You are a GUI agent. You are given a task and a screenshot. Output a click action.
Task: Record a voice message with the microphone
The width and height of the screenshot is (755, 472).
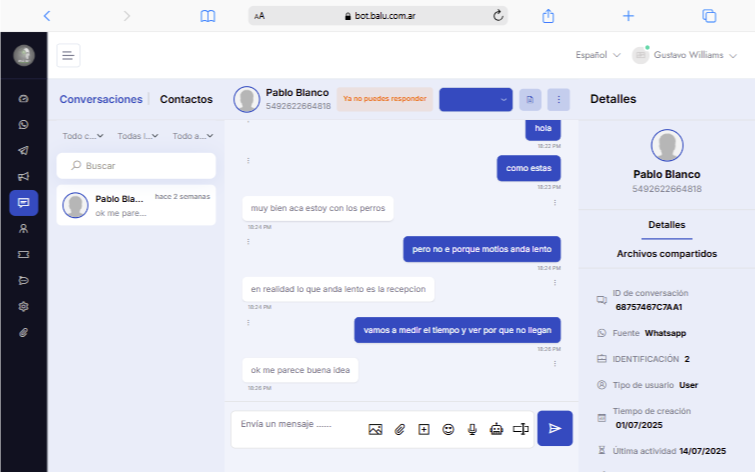coord(472,429)
